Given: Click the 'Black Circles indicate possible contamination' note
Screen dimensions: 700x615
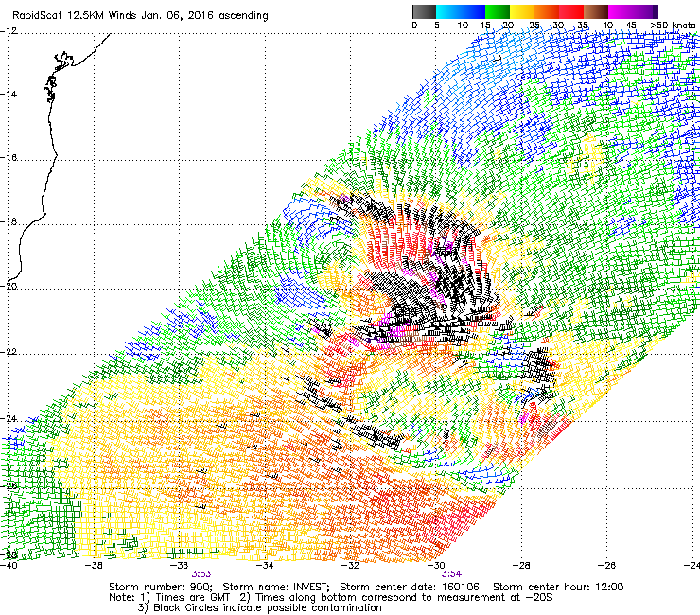Looking at the screenshot, I should [268, 608].
